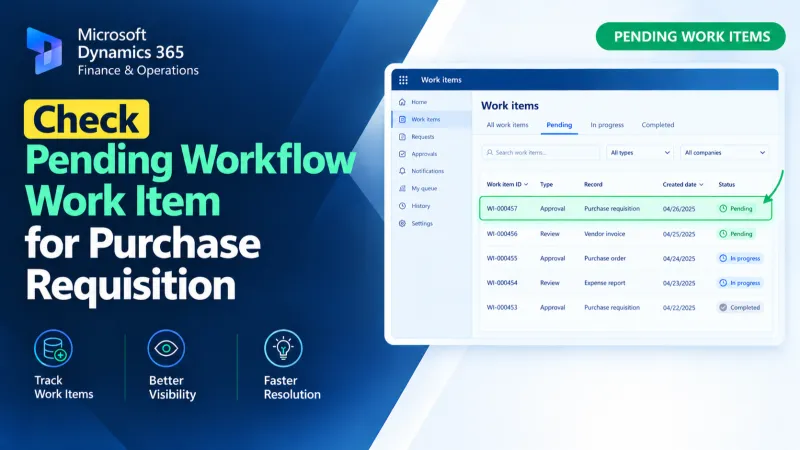Click the Approvals checkmark icon

click(402, 154)
